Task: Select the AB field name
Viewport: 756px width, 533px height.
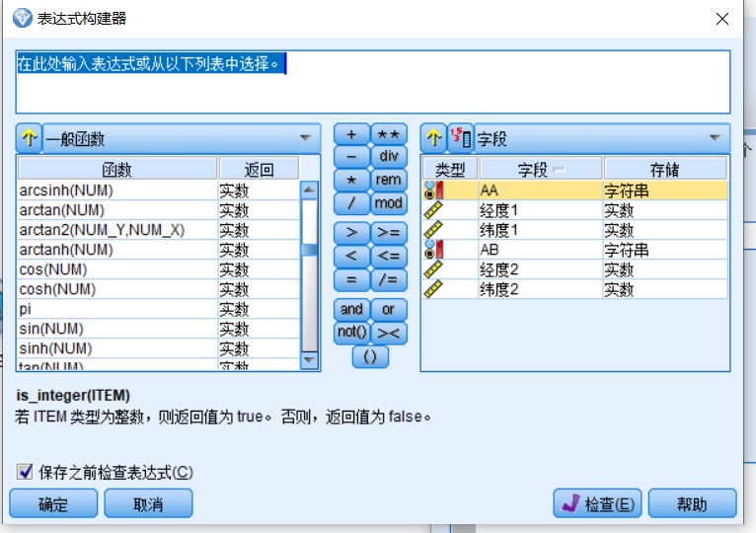Action: [490, 250]
